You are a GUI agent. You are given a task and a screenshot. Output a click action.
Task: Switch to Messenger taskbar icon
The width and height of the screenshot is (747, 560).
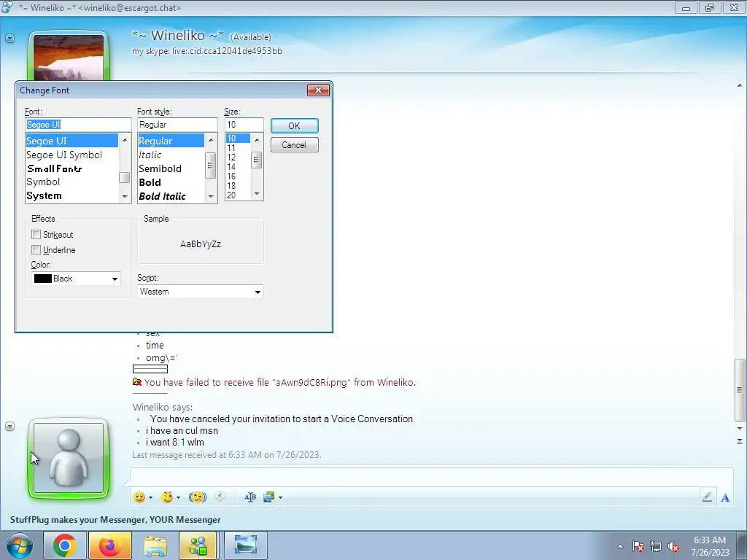198,545
